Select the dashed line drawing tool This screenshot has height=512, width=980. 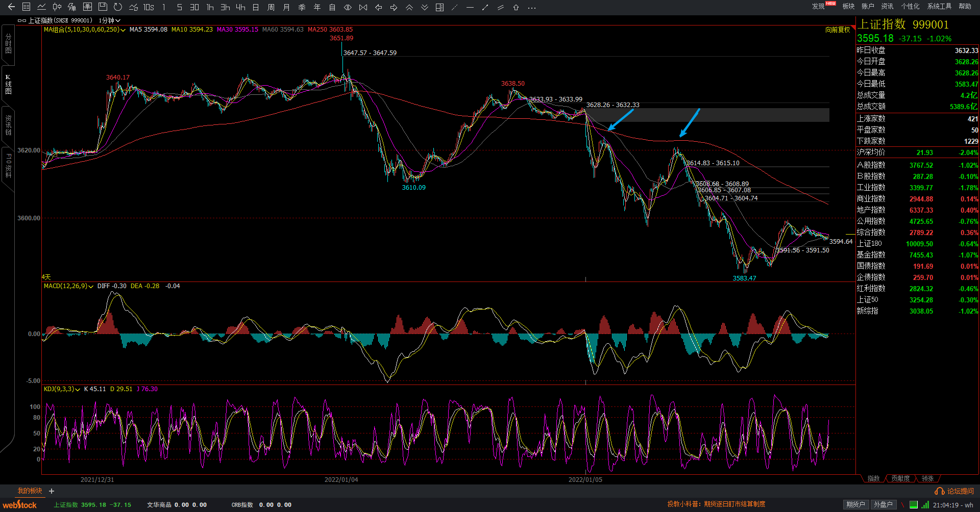455,7
